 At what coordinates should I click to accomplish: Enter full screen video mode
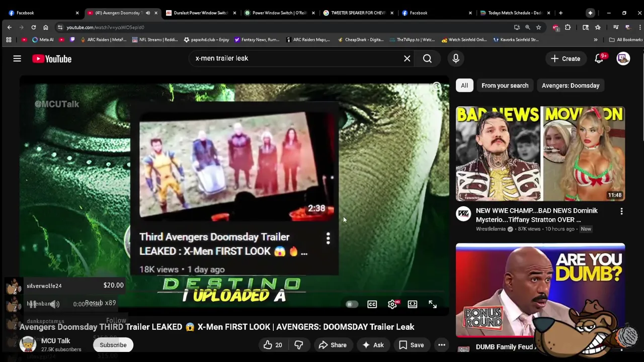[433, 304]
